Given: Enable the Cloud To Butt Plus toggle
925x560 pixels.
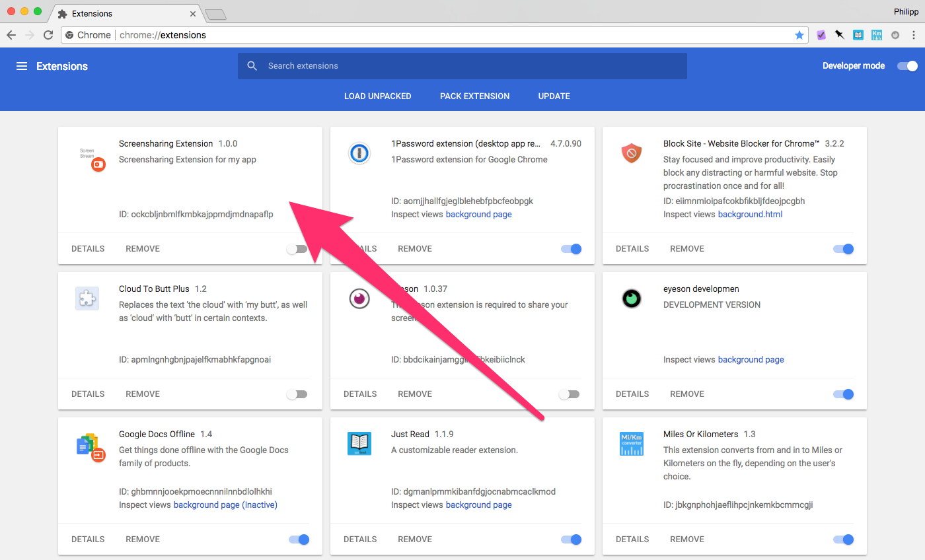Looking at the screenshot, I should [x=297, y=394].
